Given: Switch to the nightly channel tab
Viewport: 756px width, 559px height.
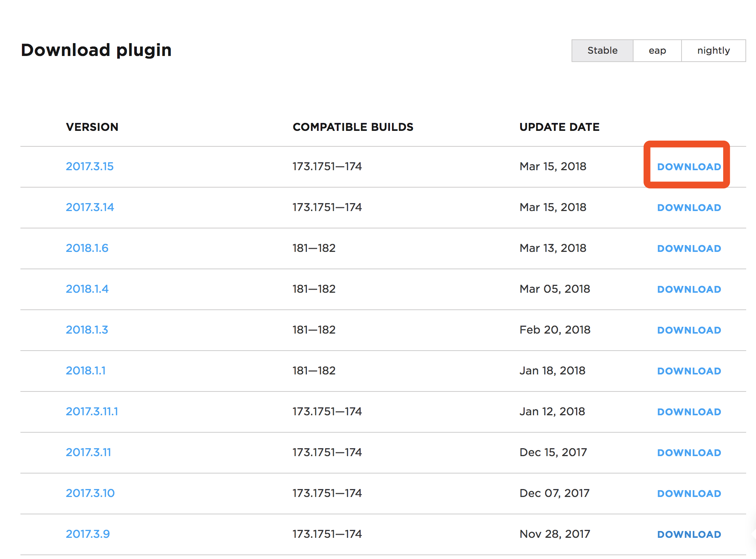Looking at the screenshot, I should point(714,51).
